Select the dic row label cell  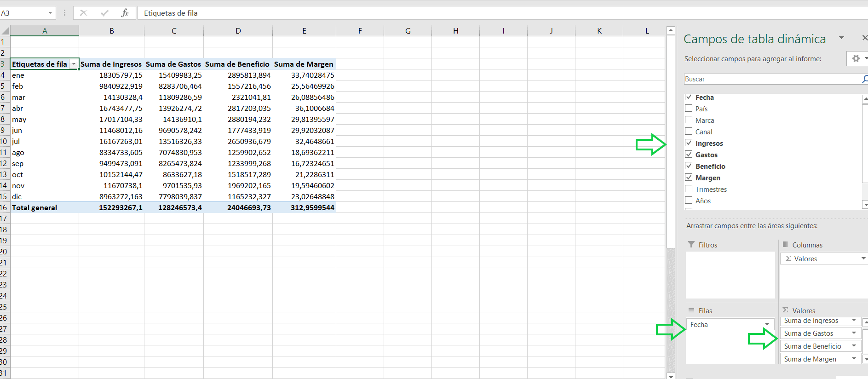(x=45, y=196)
